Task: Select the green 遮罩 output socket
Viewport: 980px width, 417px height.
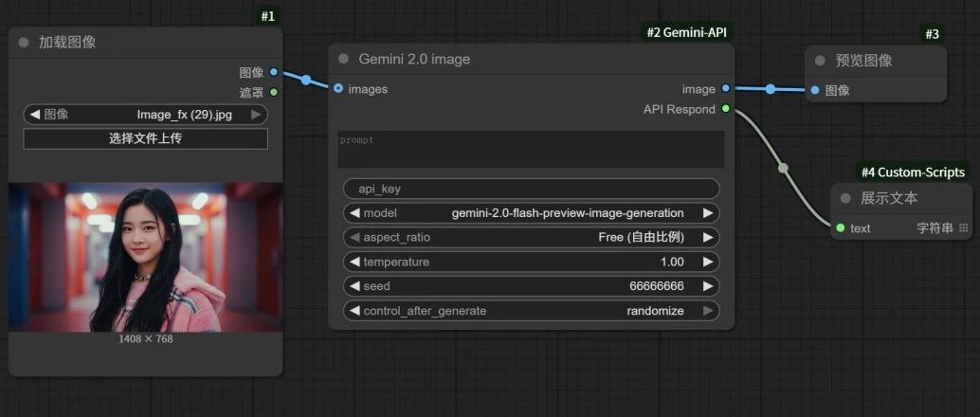Action: [274, 93]
